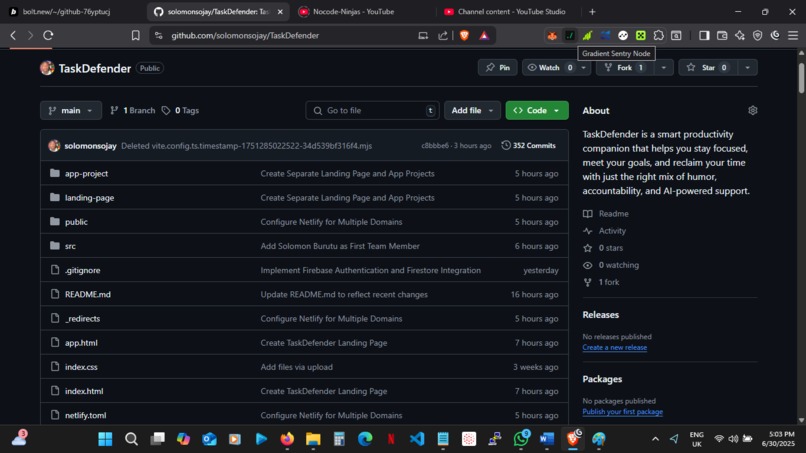The height and width of the screenshot is (453, 806).
Task: Click Publish your first package link
Action: point(622,412)
